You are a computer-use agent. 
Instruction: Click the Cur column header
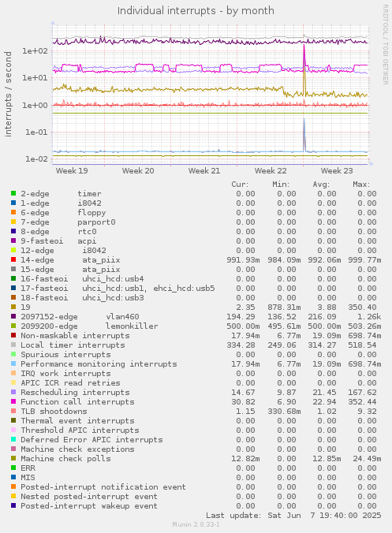(240, 184)
